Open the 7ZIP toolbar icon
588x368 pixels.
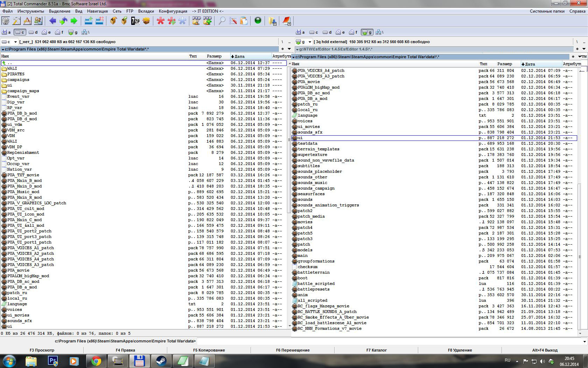[x=135, y=21]
